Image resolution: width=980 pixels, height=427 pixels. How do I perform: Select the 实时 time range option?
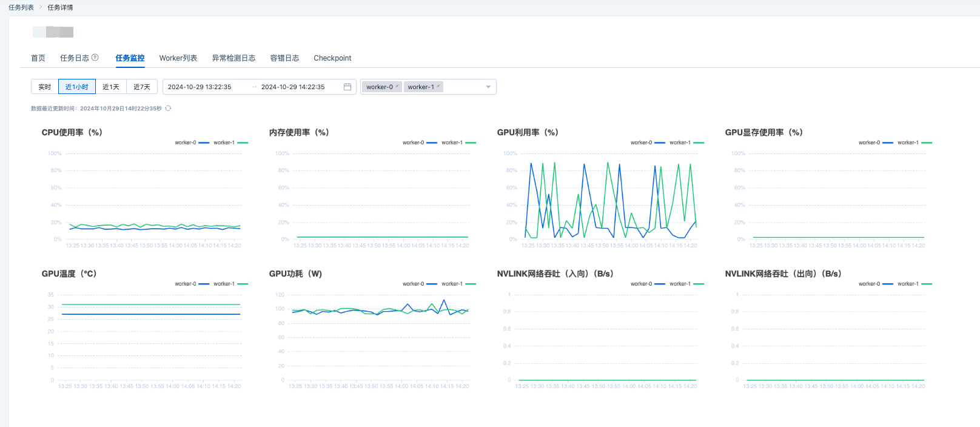(x=45, y=87)
